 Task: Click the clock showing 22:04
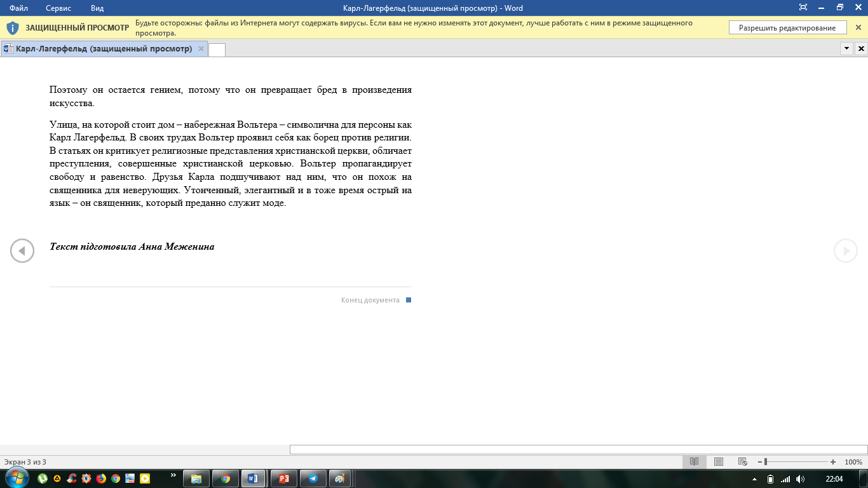pos(834,478)
